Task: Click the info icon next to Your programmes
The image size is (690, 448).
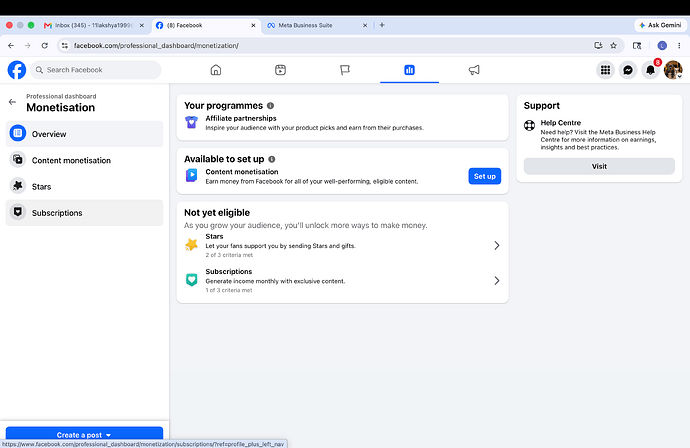Action: (x=271, y=106)
